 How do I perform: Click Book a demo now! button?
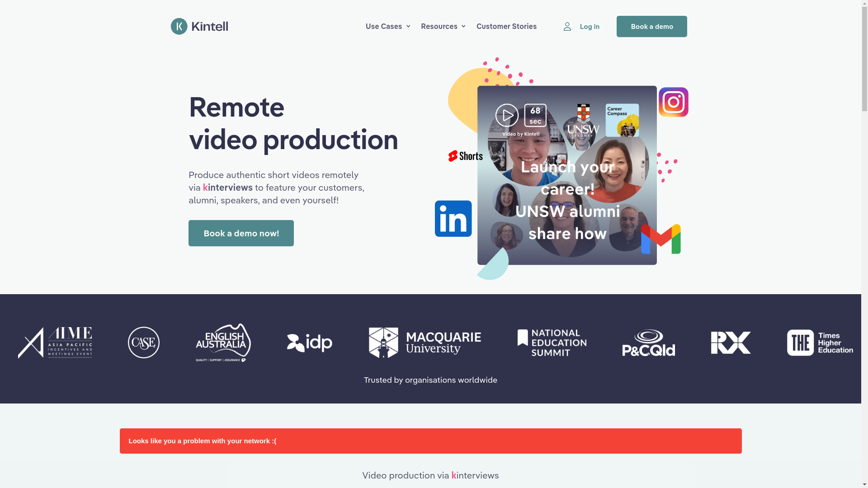(241, 233)
